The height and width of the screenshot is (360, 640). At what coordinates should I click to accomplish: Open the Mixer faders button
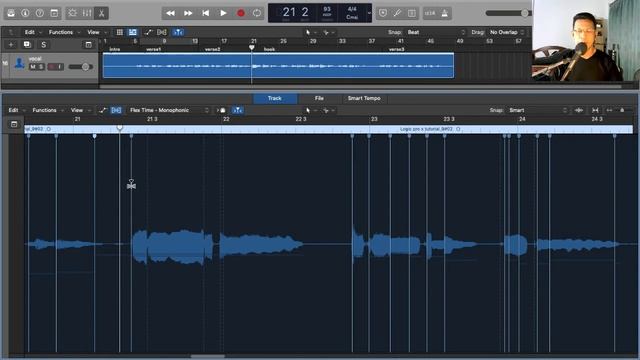[x=87, y=13]
